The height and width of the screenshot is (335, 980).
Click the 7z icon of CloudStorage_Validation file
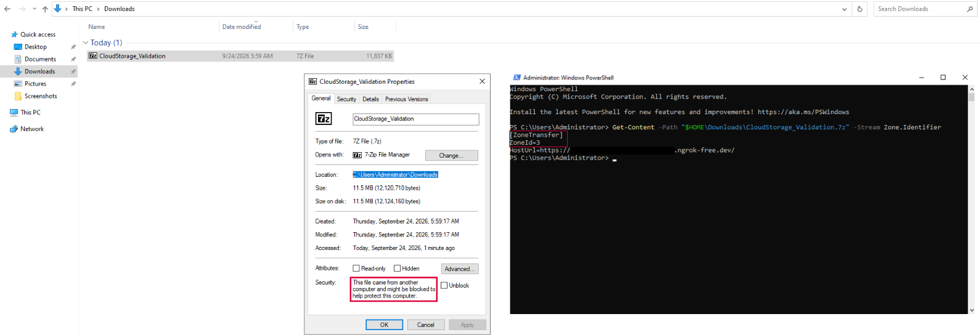[x=92, y=56]
